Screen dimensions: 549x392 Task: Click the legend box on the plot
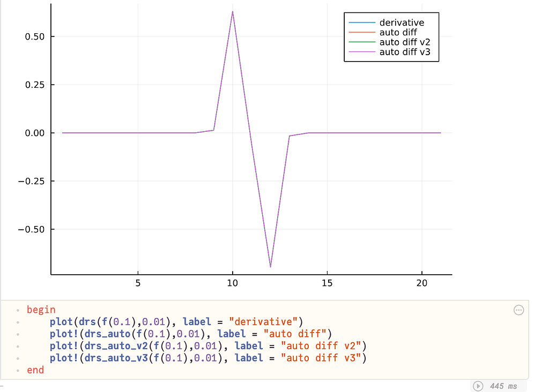[x=391, y=36]
